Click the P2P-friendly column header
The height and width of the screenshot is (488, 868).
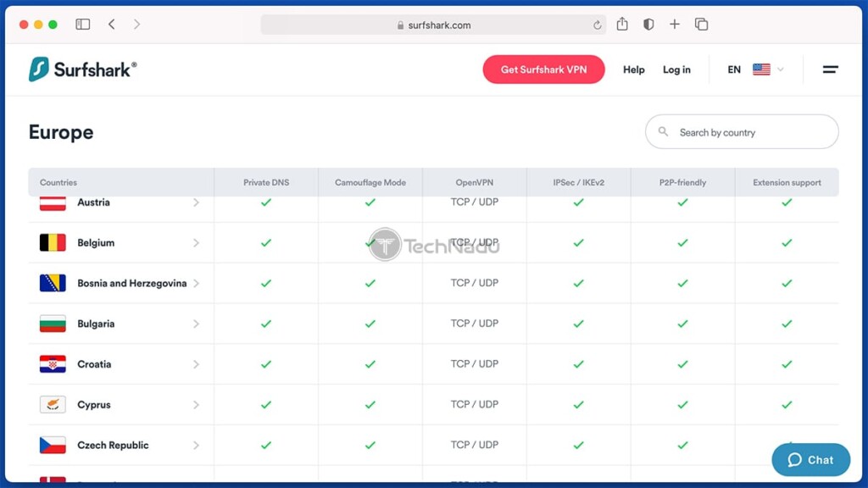point(682,183)
